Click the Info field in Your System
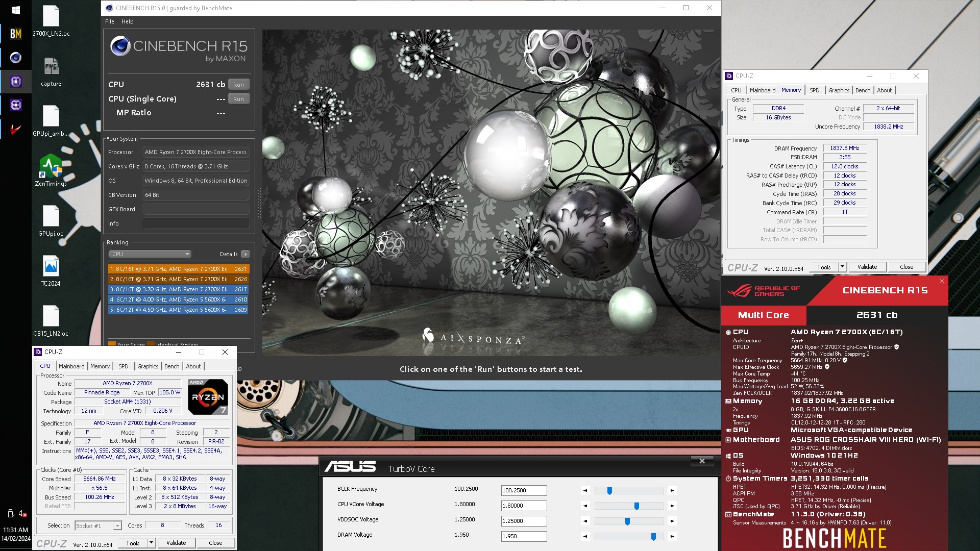The height and width of the screenshot is (551, 980). pyautogui.click(x=196, y=223)
